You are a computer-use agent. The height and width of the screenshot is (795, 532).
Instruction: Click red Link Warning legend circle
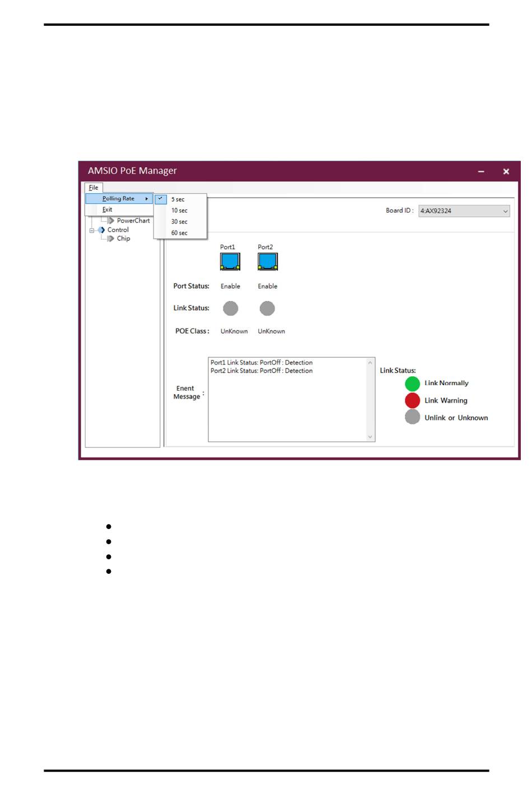[413, 400]
